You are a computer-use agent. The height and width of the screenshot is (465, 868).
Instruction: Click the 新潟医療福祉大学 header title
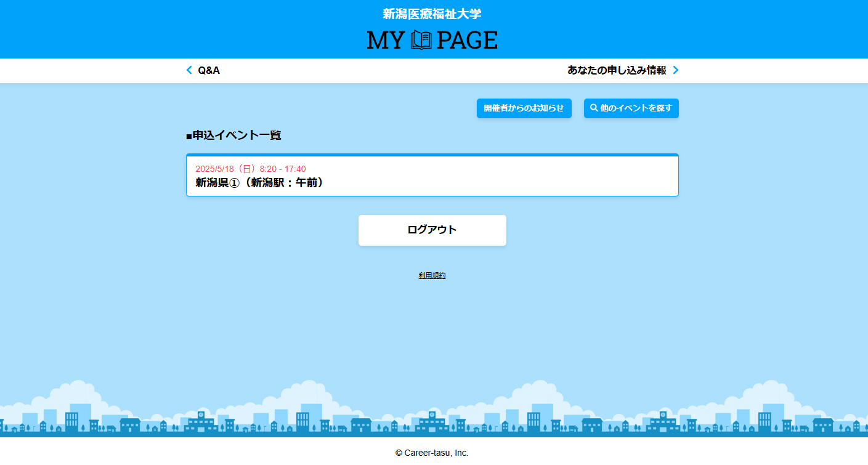[x=432, y=14]
